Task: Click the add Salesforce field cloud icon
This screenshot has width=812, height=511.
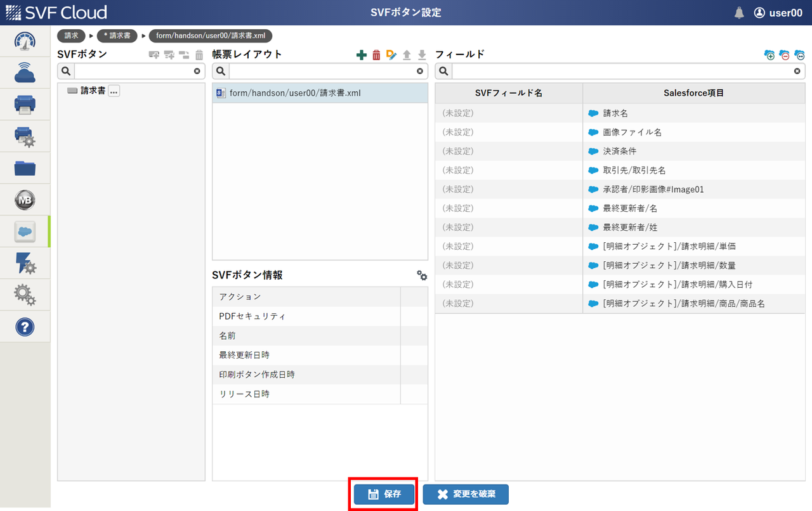Action: point(769,55)
